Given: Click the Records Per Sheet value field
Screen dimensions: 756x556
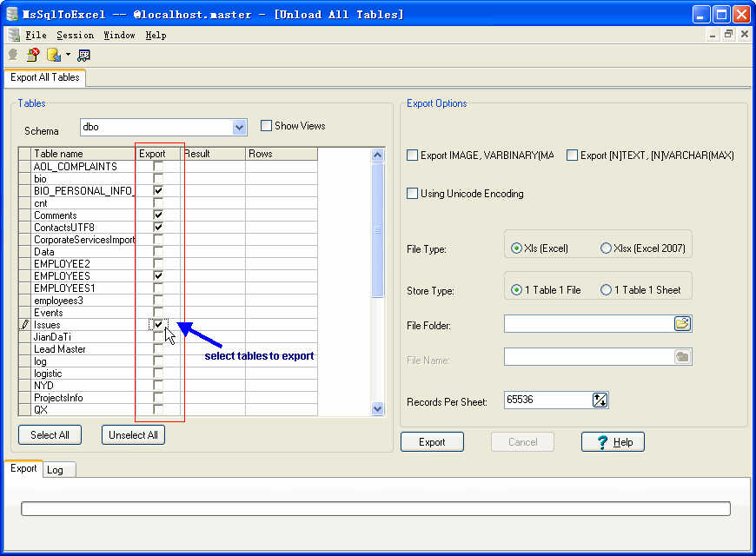Looking at the screenshot, I should coord(548,400).
